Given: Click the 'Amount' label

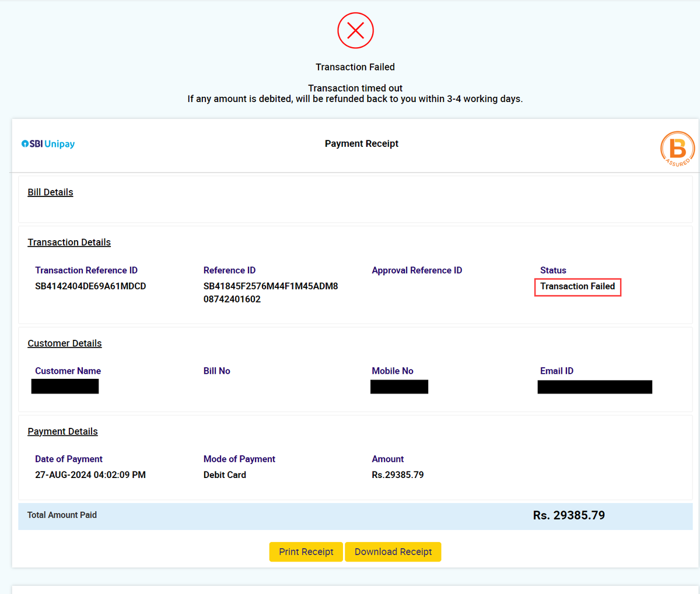Looking at the screenshot, I should [388, 459].
